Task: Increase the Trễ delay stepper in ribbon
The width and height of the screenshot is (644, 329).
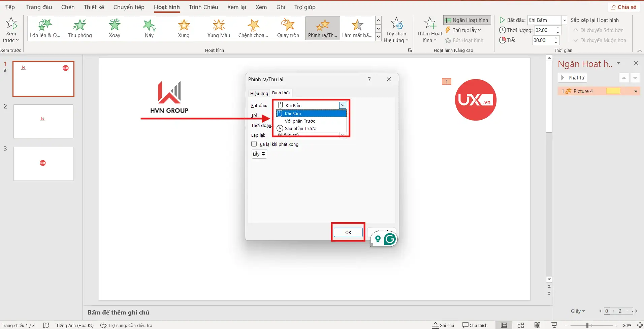Action: tap(556, 38)
